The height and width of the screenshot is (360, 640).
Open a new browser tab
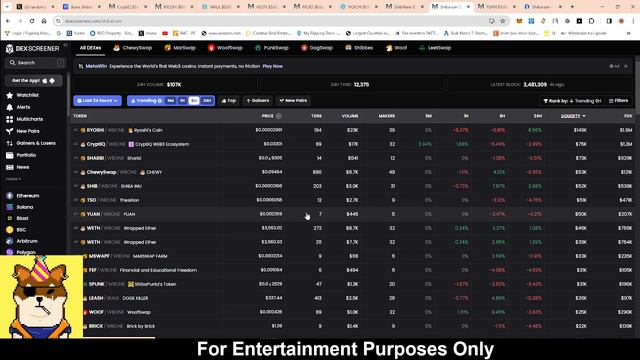pyautogui.click(x=572, y=7)
